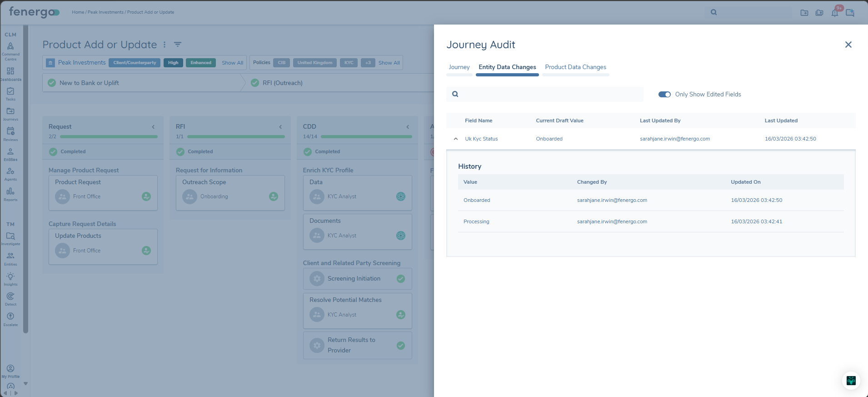Open the three-dot menu beside Product Add or Update

click(x=165, y=45)
